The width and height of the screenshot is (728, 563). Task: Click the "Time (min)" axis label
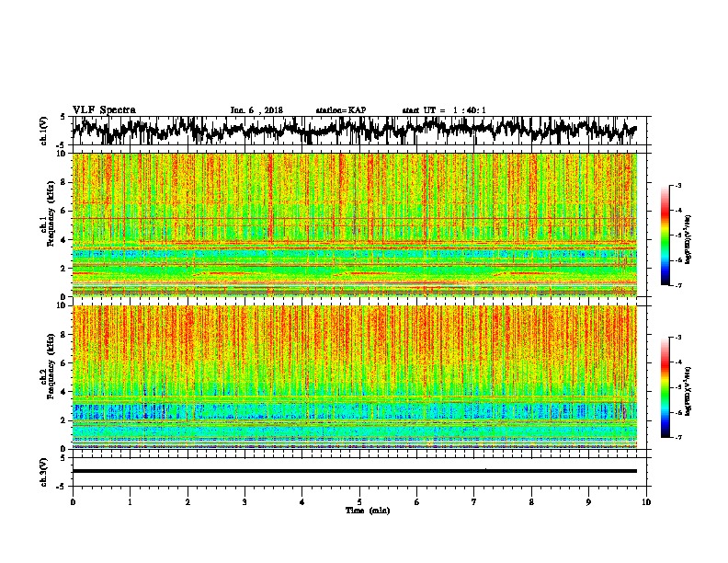coord(368,511)
